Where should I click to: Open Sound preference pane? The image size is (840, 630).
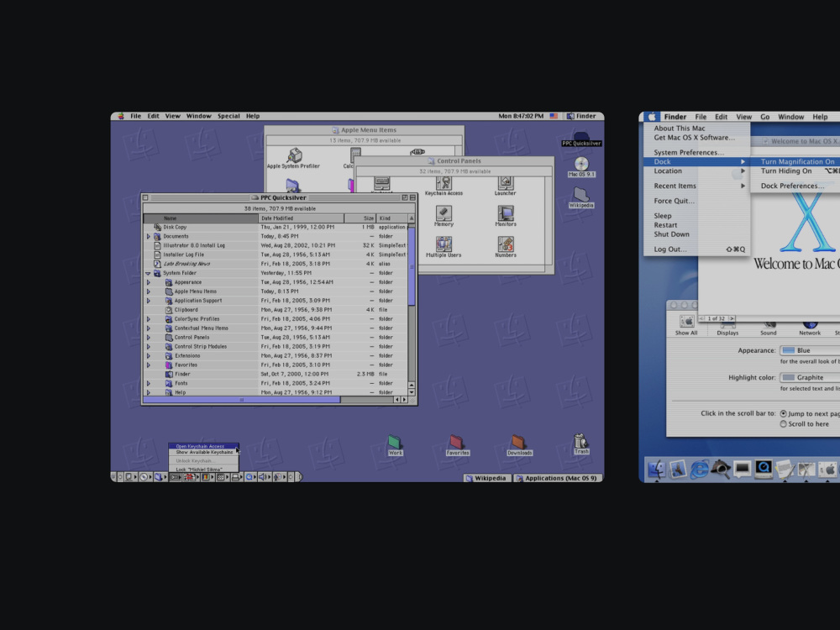[x=769, y=328]
